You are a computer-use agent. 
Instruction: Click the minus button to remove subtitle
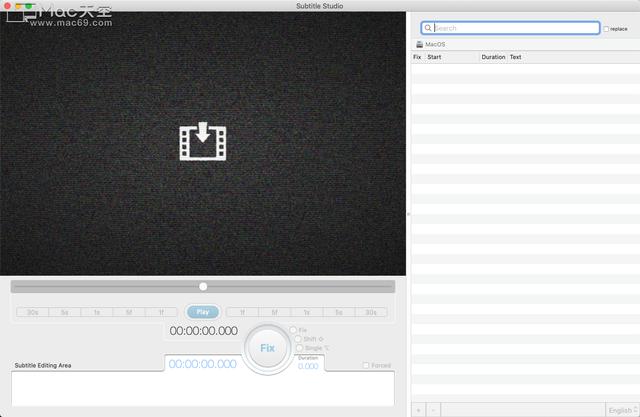click(x=433, y=409)
